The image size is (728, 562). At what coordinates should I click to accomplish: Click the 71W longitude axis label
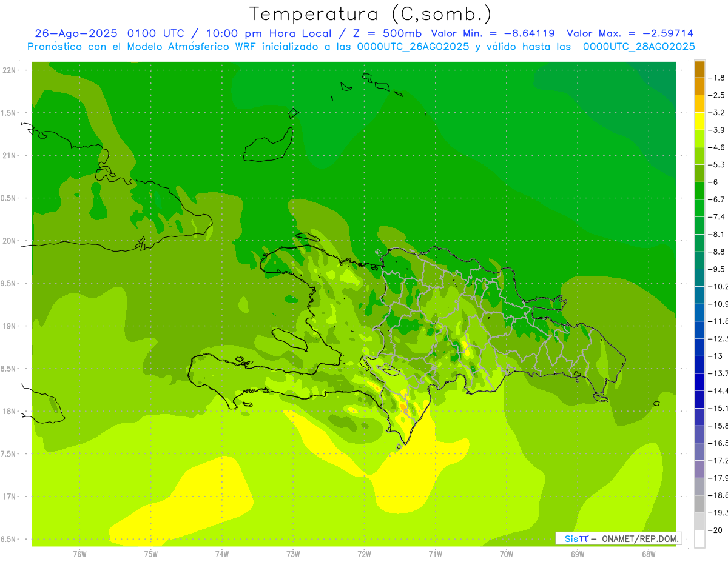point(435,554)
